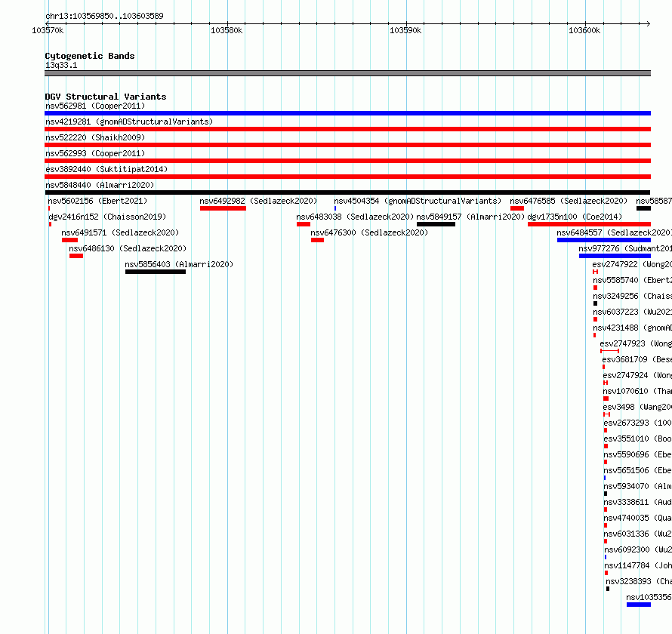This screenshot has height=634, width=672.
Task: Open nsv3338611 variant entry
Action: point(638,502)
